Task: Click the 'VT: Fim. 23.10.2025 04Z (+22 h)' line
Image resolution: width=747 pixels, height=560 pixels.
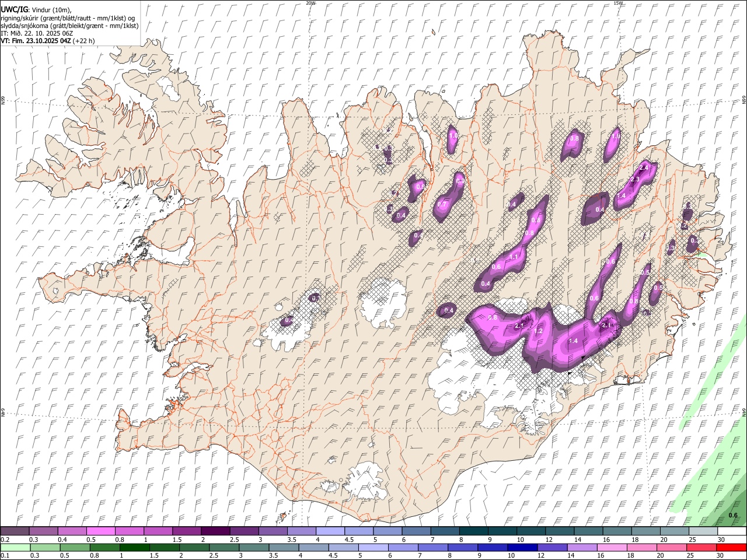Action: (47, 41)
